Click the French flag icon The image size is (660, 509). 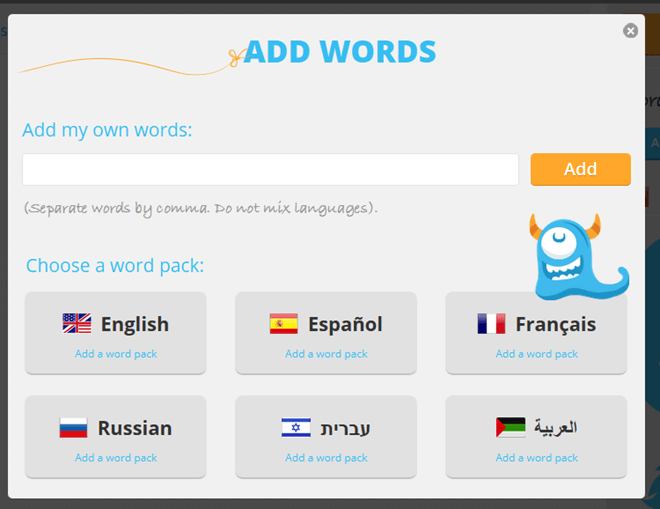pyautogui.click(x=491, y=324)
